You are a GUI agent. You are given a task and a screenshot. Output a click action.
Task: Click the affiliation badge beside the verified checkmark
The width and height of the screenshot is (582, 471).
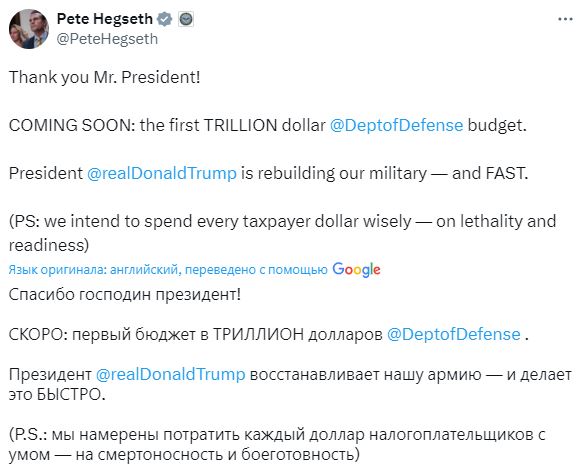[x=186, y=19]
